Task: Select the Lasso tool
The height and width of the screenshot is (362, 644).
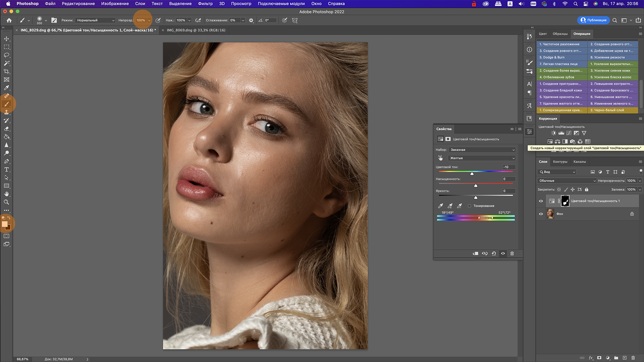Action: 6,55
